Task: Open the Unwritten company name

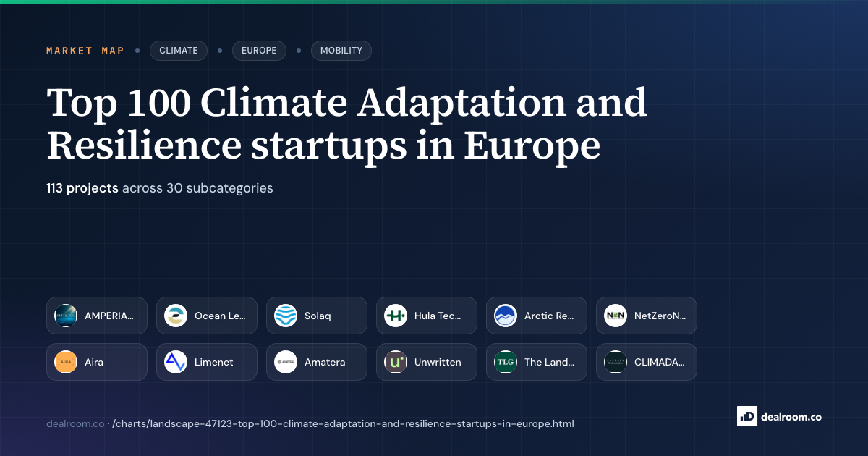Action: tap(438, 362)
